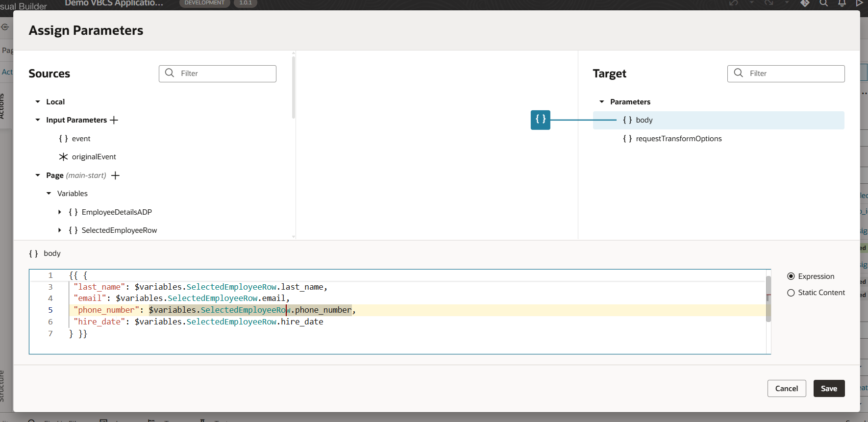This screenshot has width=868, height=422.
Task: Expand the EmployeeDetailsADP variable
Action: click(60, 212)
